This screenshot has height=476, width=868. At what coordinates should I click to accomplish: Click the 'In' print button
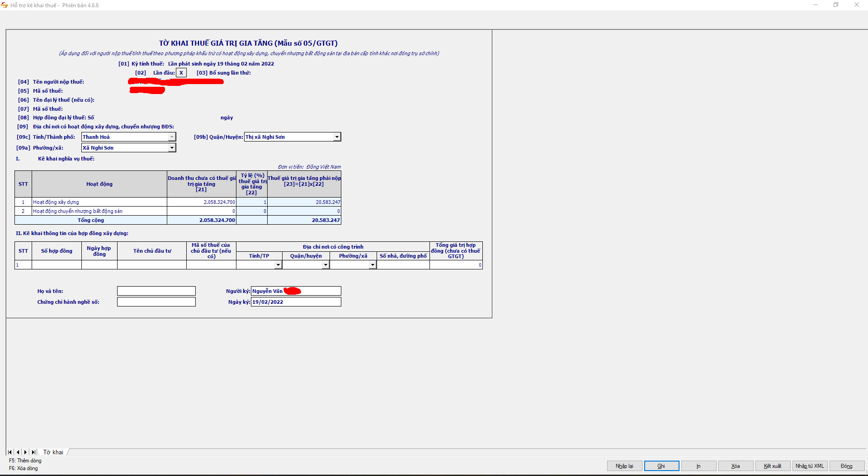point(698,466)
